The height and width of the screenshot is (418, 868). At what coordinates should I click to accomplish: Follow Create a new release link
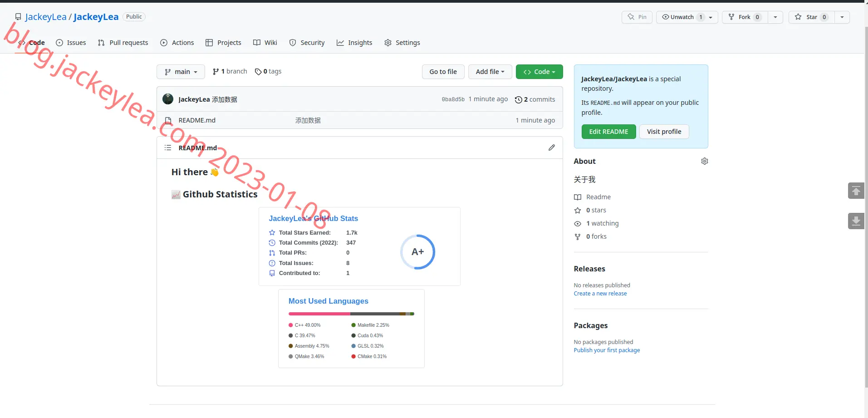pos(600,294)
